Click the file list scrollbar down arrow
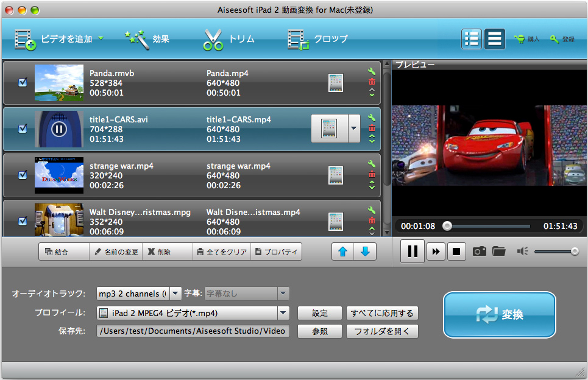 [387, 233]
